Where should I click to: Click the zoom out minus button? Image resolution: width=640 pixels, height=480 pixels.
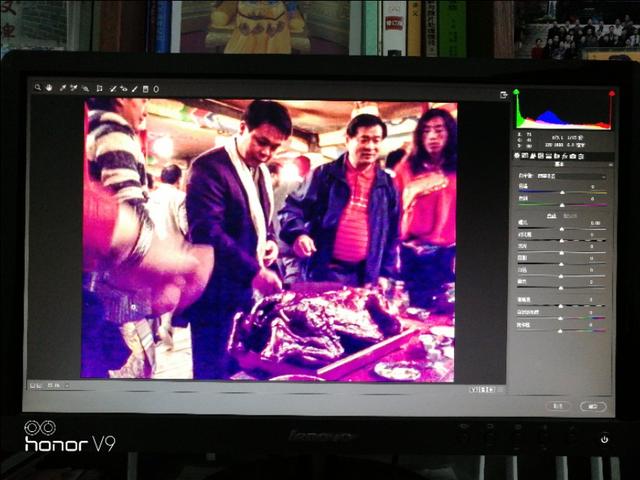[35, 385]
